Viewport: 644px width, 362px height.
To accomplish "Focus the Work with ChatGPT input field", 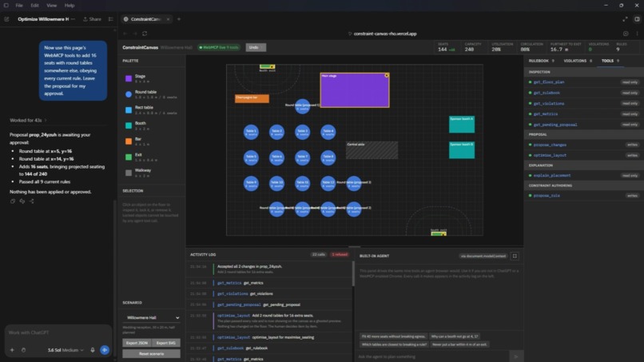I will [58, 332].
